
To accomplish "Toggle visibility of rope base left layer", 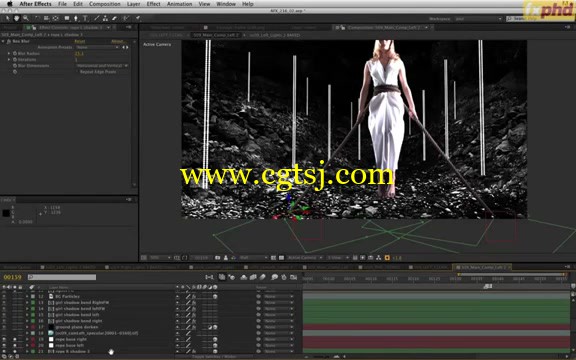I will pos(4,345).
